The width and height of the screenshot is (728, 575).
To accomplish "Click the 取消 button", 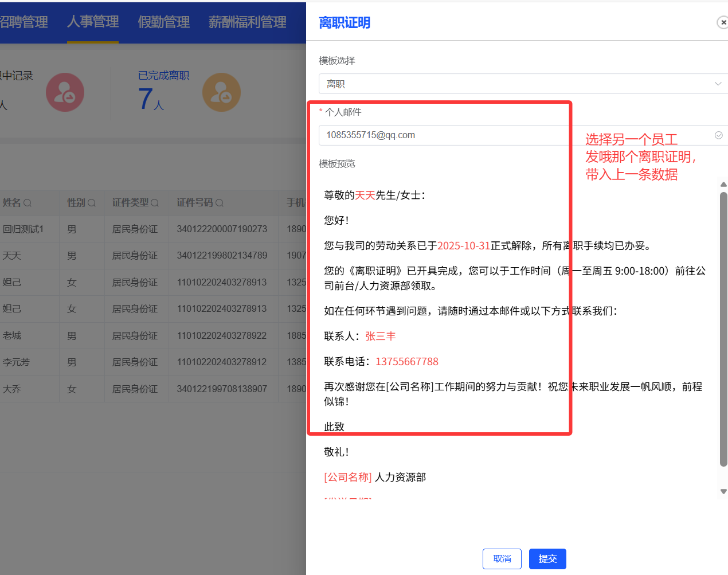I will [x=502, y=559].
